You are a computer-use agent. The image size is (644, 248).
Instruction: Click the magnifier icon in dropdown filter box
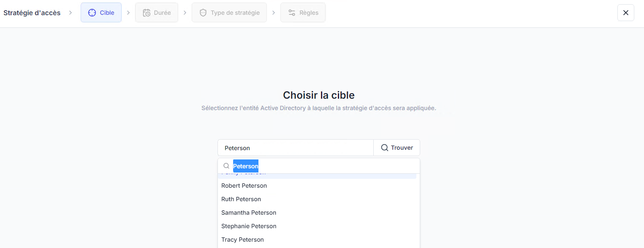(x=226, y=166)
